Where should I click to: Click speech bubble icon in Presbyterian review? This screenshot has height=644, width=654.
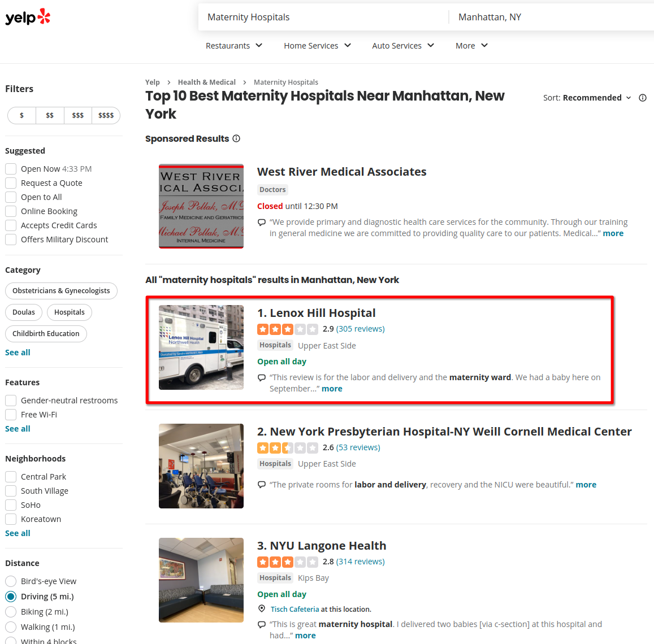[x=262, y=485]
